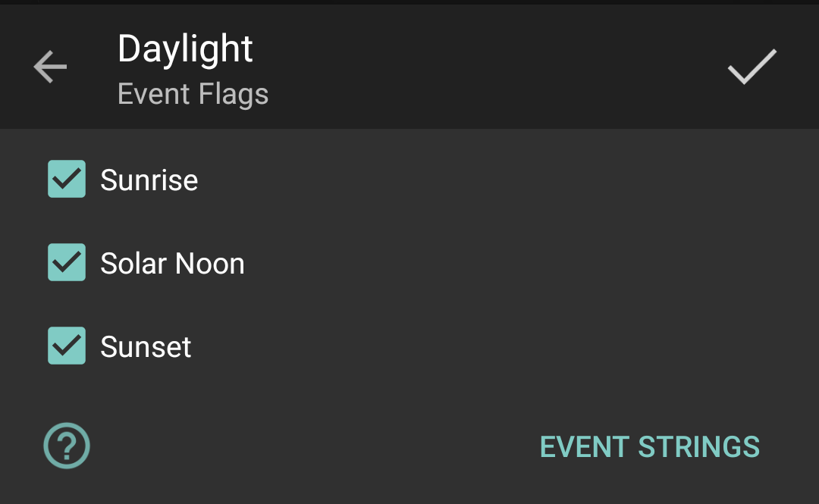Apply the Daylight flags using the tick icon
Image resolution: width=819 pixels, height=504 pixels.
[752, 67]
